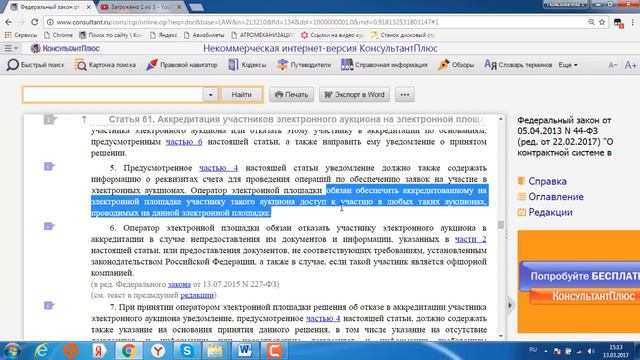This screenshot has height=360, width=640.
Task: Follow the частью 4 link in paragraph 7
Action: click(323, 318)
